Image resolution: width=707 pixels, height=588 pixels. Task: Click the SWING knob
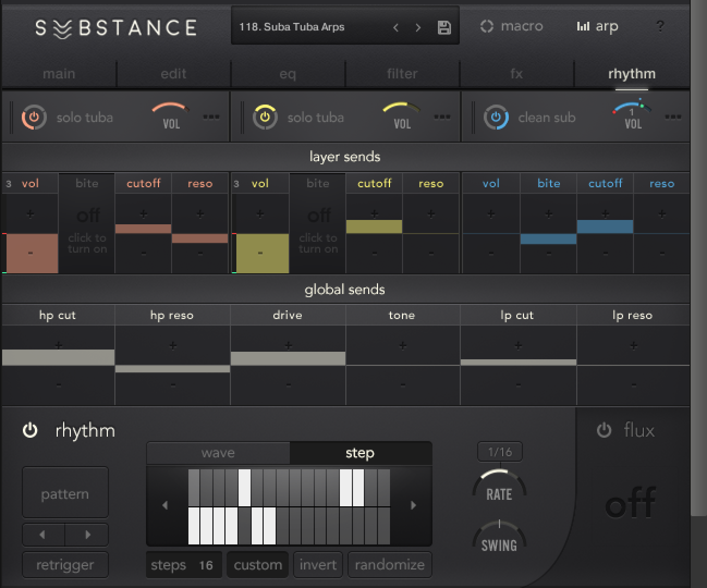pyautogui.click(x=499, y=536)
